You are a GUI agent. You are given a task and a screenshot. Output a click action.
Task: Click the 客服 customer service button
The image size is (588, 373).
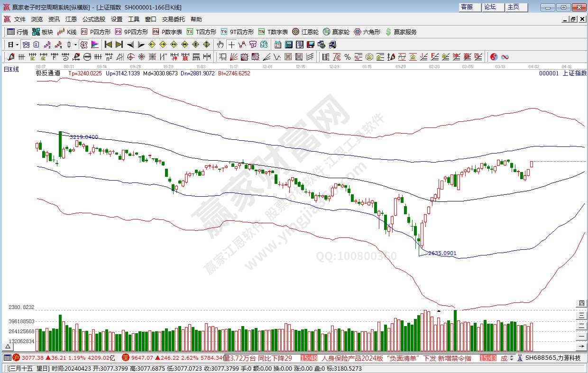(467, 7)
